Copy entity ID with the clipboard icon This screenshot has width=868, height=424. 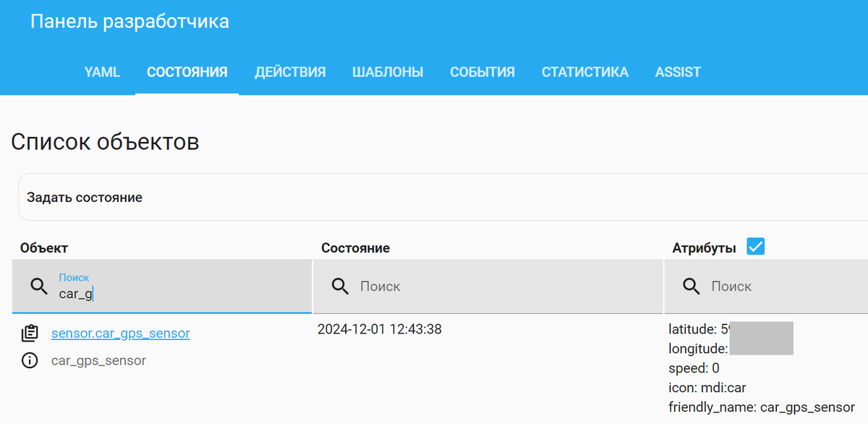pyautogui.click(x=30, y=334)
